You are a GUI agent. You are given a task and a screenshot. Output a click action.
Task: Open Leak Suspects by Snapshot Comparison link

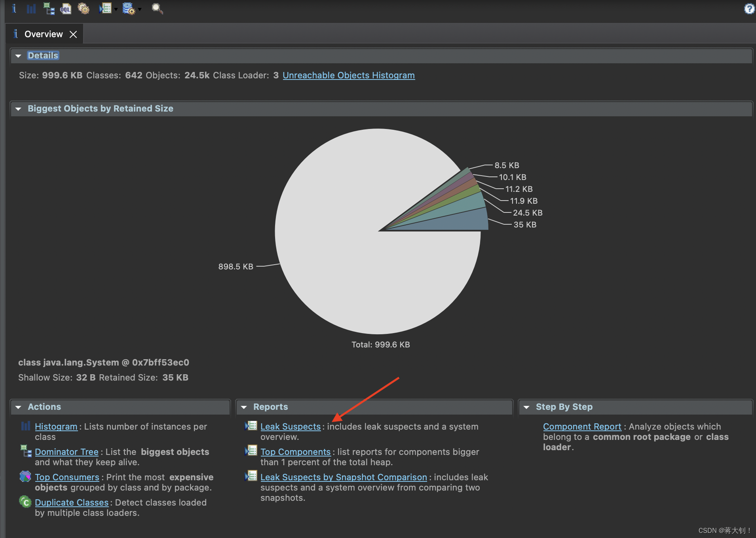click(344, 477)
